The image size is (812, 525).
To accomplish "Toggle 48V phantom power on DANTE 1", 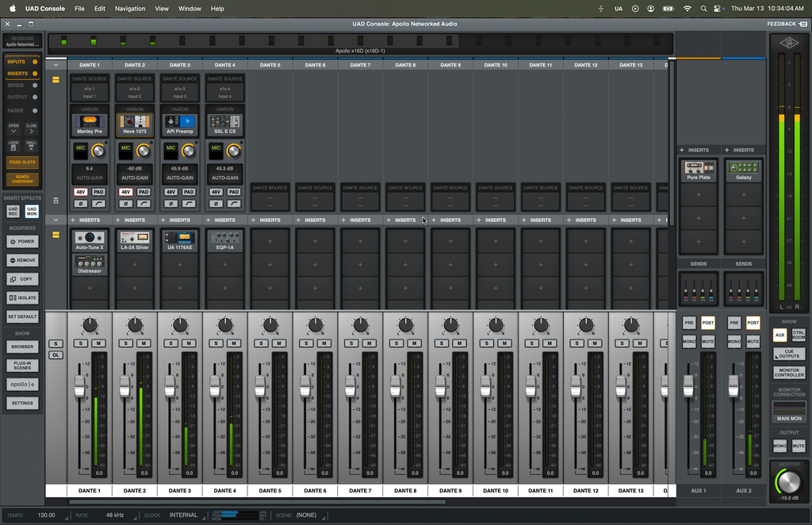I will (x=80, y=192).
